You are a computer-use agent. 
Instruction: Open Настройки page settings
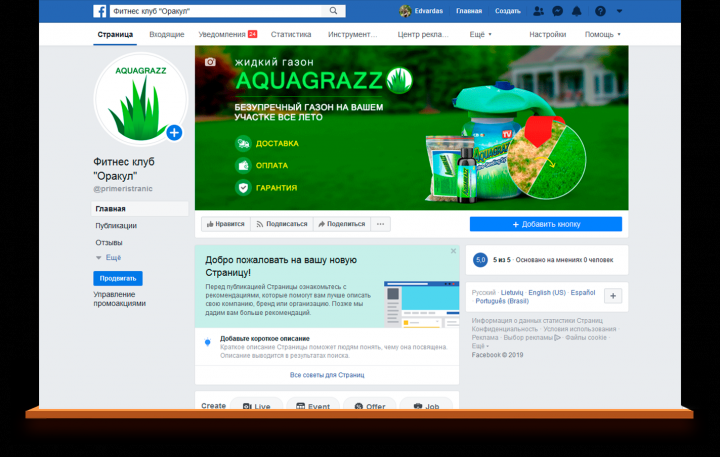point(547,34)
